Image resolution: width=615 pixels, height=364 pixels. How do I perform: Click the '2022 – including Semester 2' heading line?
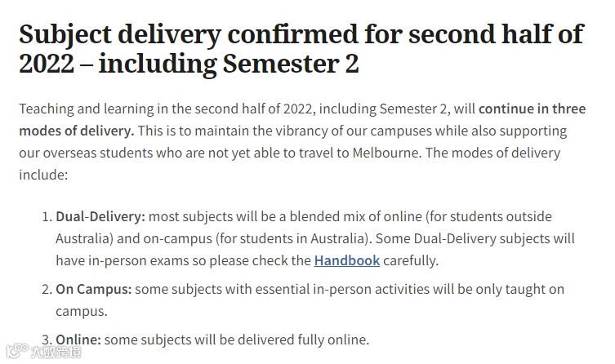(189, 64)
